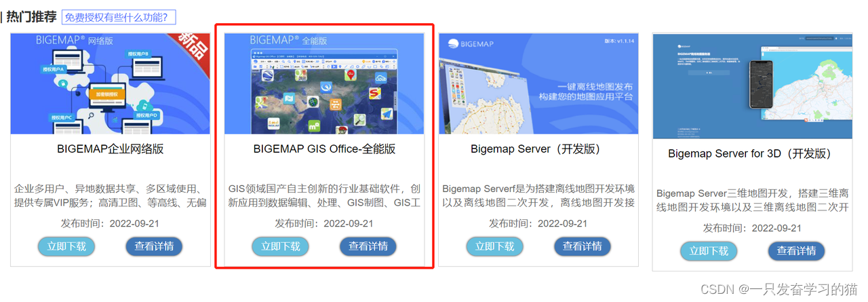Image resolution: width=868 pixels, height=302 pixels.
Task: Open the 免费授权有些什么功能? link
Action: (119, 17)
